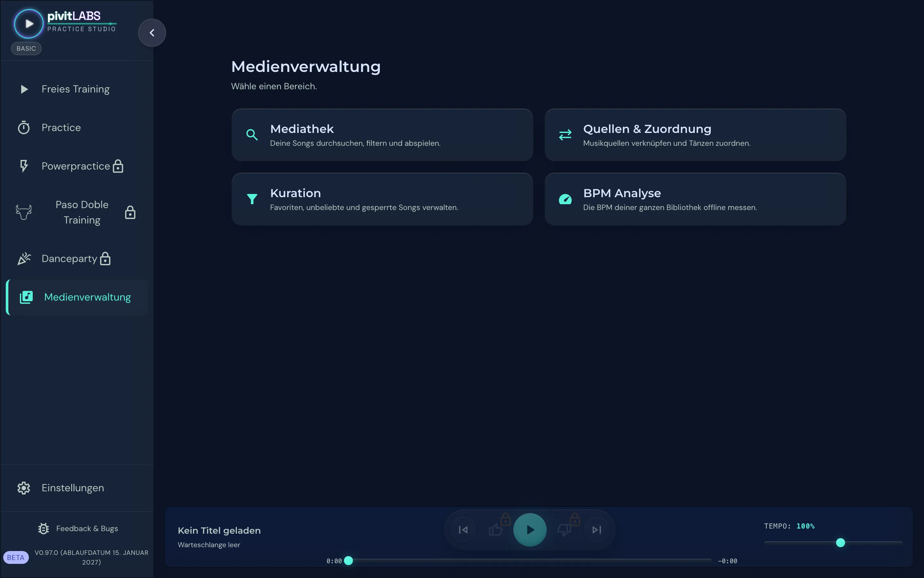Screen dimensions: 924x578
Task: Click the lock icon beside Paso Doble Training
Action: 130,212
